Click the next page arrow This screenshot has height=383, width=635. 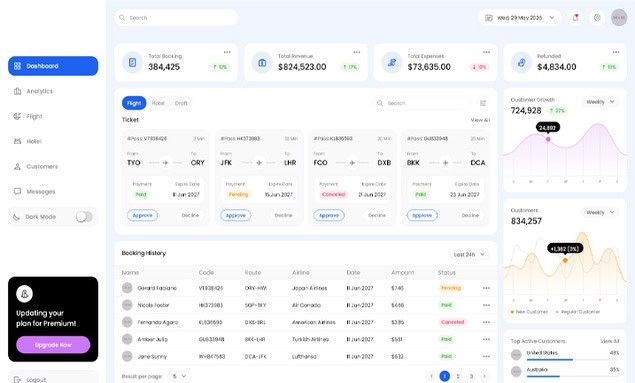tap(484, 376)
